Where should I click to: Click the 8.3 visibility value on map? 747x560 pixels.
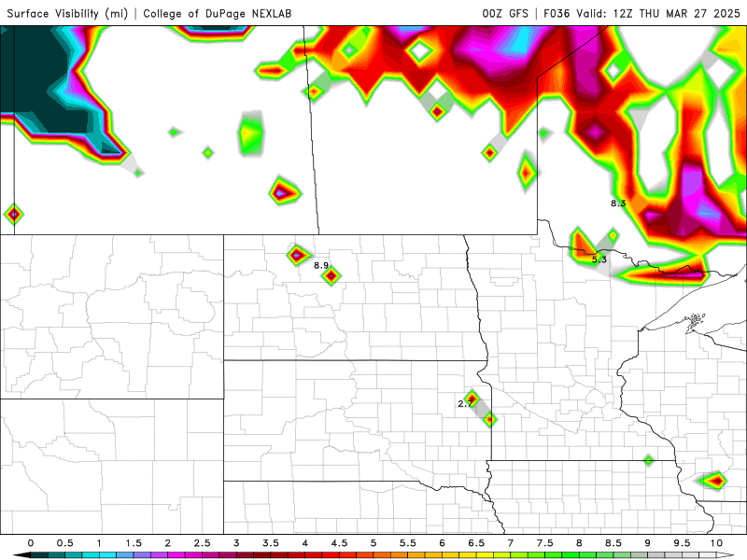click(618, 203)
